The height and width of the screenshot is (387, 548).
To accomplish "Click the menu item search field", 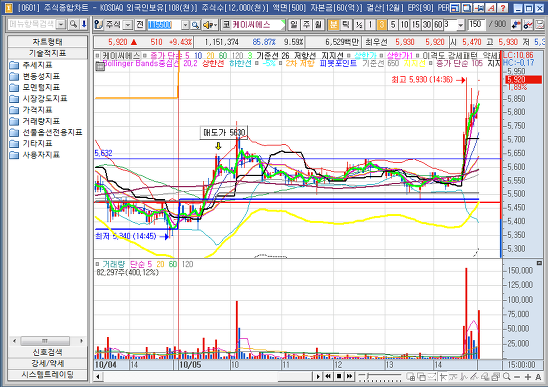I will click(x=33, y=24).
